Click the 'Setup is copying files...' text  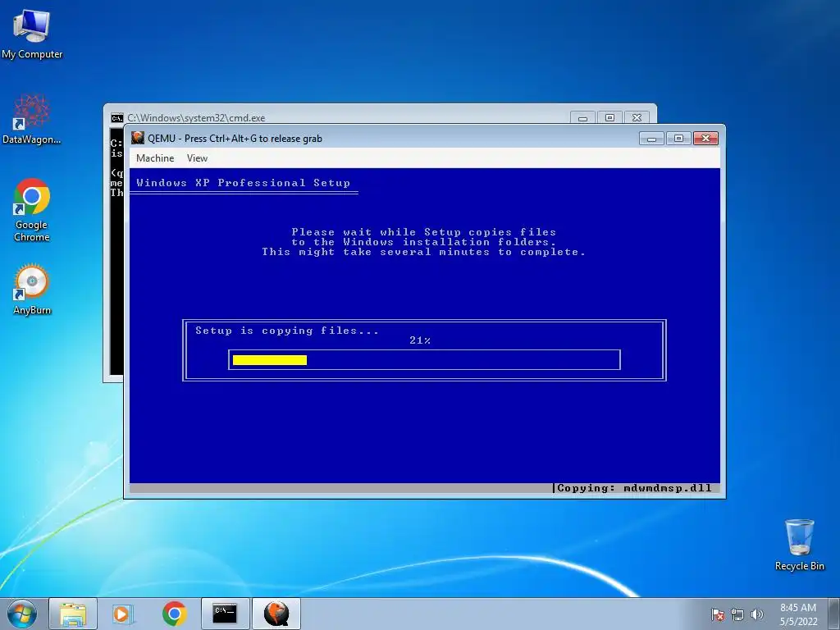(x=286, y=331)
